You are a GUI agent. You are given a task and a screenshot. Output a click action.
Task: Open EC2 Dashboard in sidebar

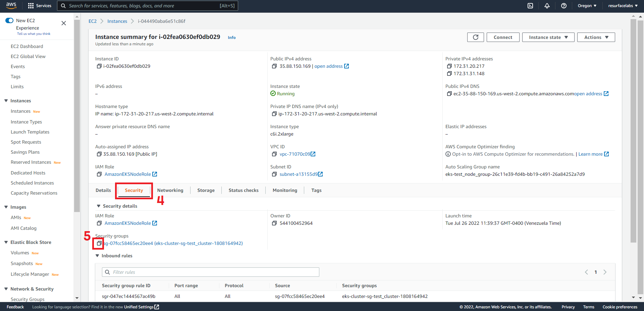pos(27,46)
